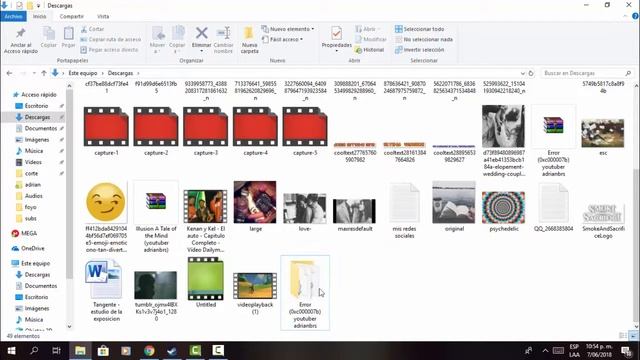Go back with the left arrow
The height and width of the screenshot is (360, 640).
click(x=9, y=73)
